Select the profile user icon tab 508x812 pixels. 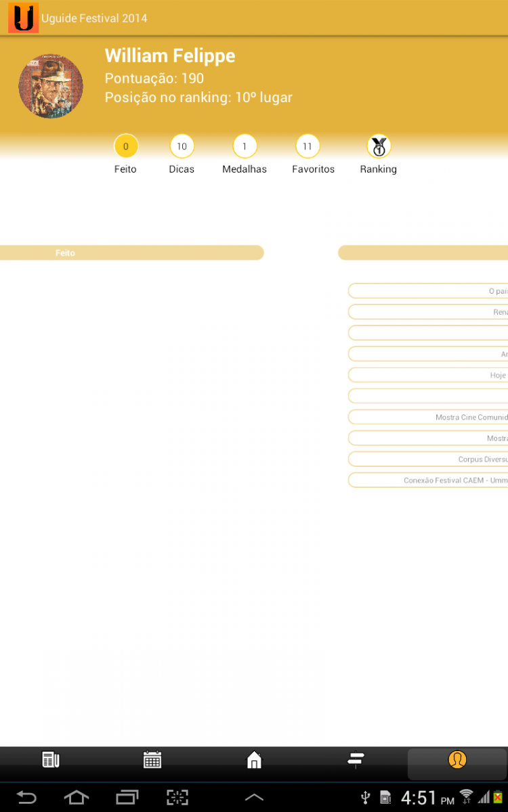tap(457, 760)
